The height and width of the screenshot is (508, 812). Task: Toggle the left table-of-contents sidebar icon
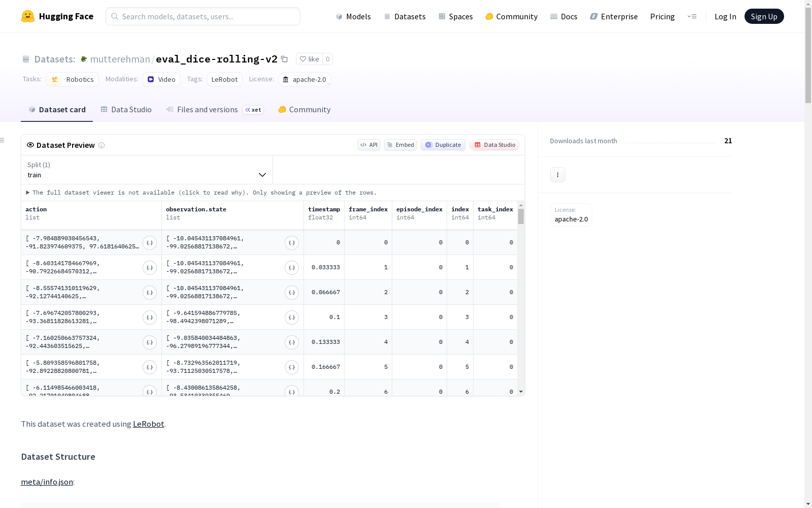[x=3, y=140]
